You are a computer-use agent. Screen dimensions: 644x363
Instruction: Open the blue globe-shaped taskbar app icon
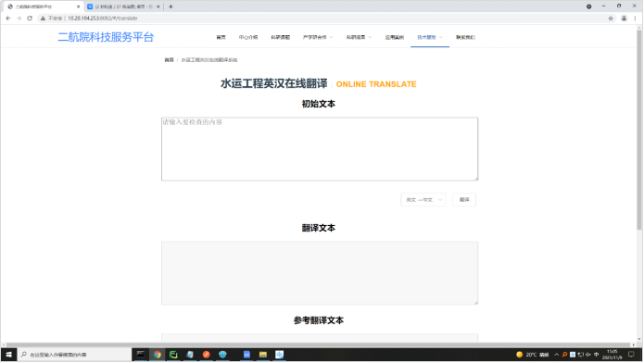point(222,355)
